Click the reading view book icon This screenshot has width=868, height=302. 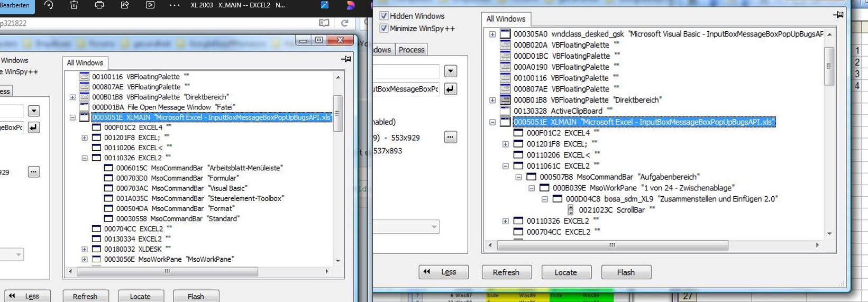(324, 23)
